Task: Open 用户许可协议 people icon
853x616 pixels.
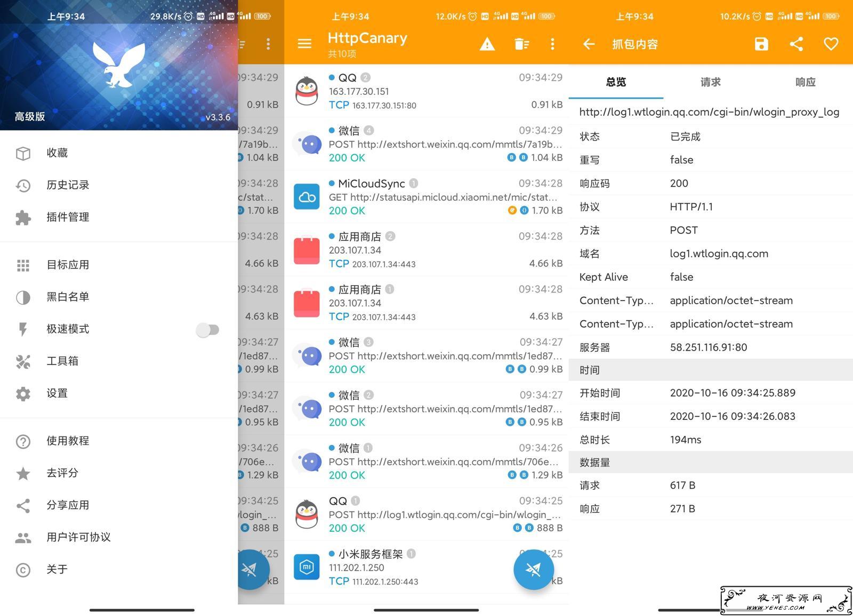Action: point(23,538)
